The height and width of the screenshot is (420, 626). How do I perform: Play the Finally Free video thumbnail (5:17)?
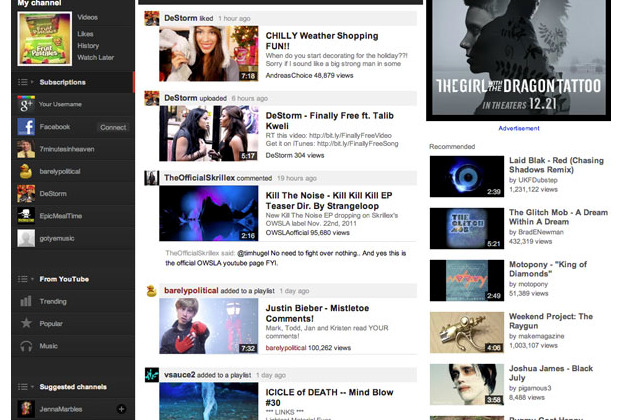click(x=208, y=133)
